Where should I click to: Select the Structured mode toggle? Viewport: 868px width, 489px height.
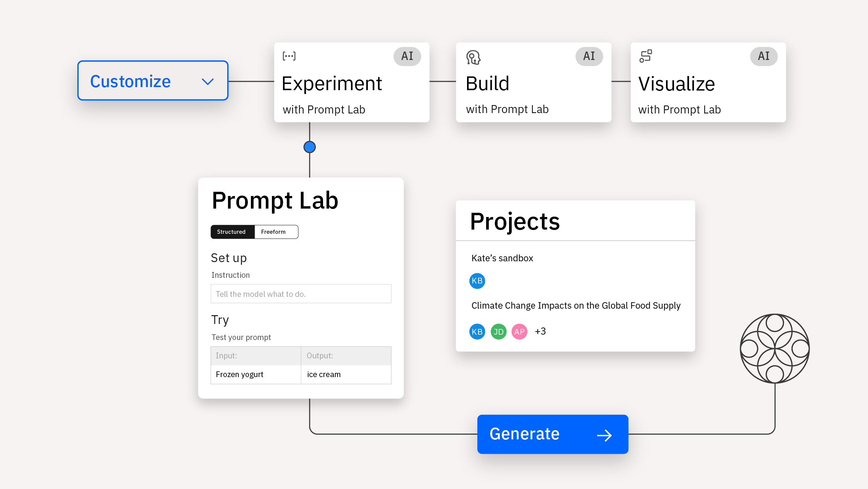point(231,232)
